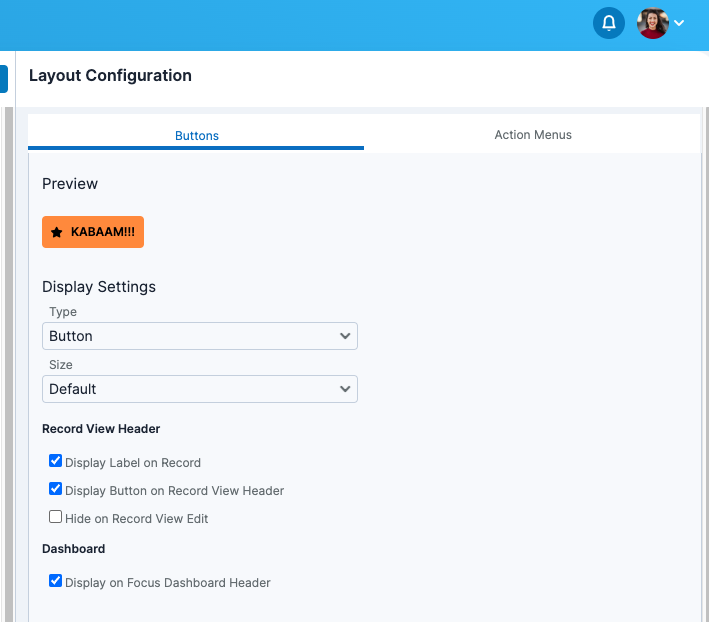Toggle Display on Focus Dashboard Header

(56, 581)
